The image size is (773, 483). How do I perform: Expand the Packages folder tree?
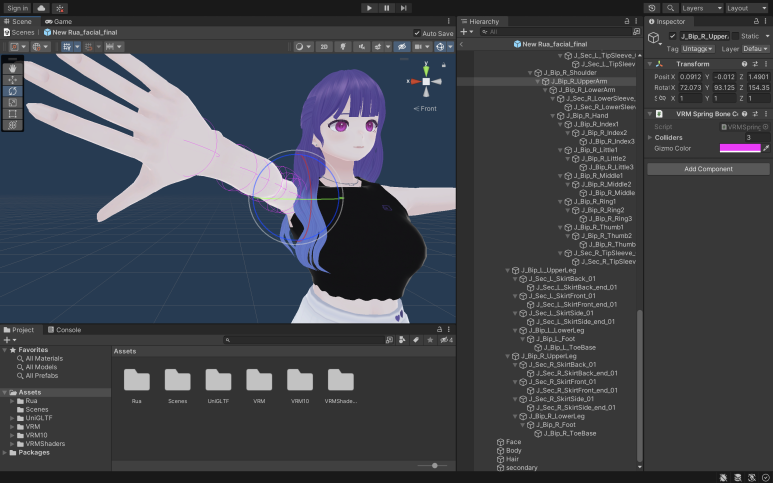pos(4,452)
